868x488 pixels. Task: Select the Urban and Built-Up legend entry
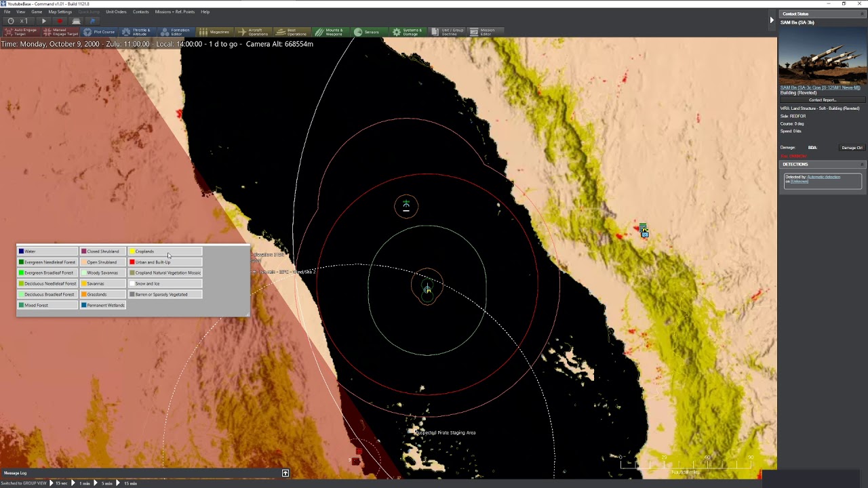point(165,262)
